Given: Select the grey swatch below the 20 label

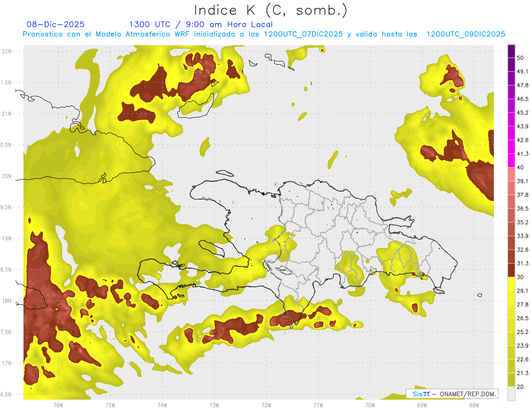Looking at the screenshot, I should point(511,394).
